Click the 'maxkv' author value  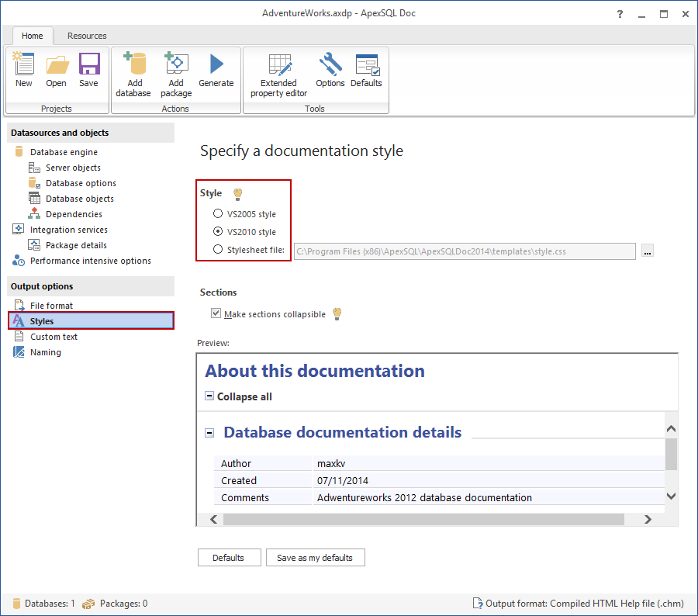pos(331,463)
